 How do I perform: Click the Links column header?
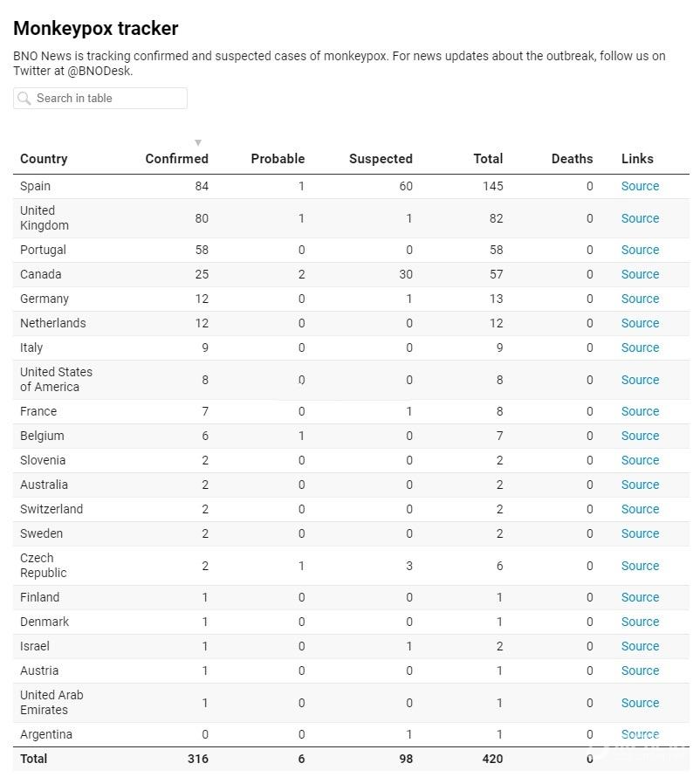(637, 159)
